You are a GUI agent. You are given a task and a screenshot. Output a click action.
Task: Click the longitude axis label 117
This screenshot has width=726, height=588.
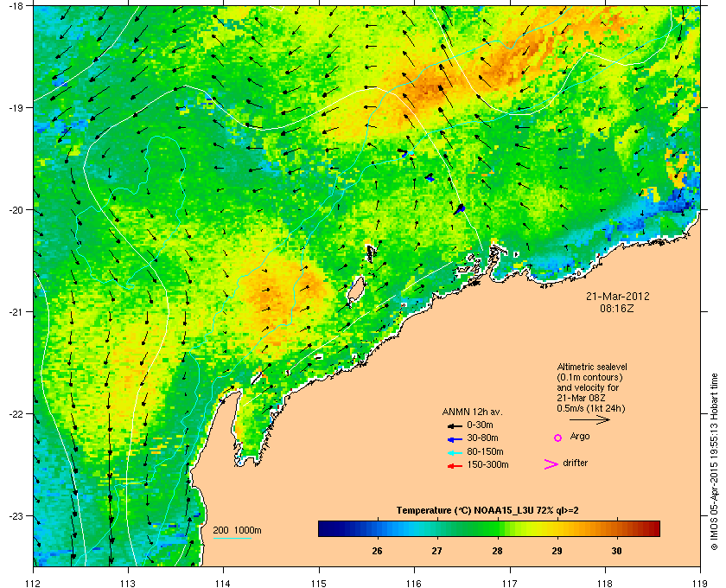click(510, 584)
